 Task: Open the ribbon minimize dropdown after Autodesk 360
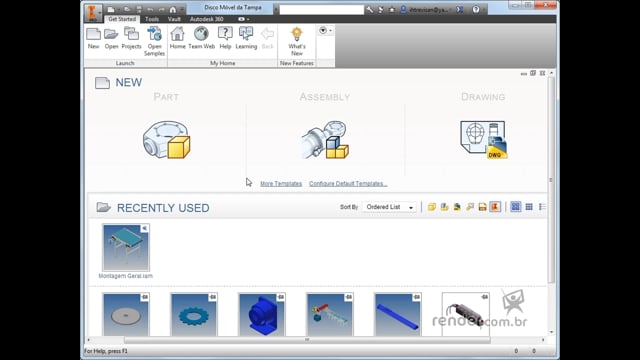(244, 19)
